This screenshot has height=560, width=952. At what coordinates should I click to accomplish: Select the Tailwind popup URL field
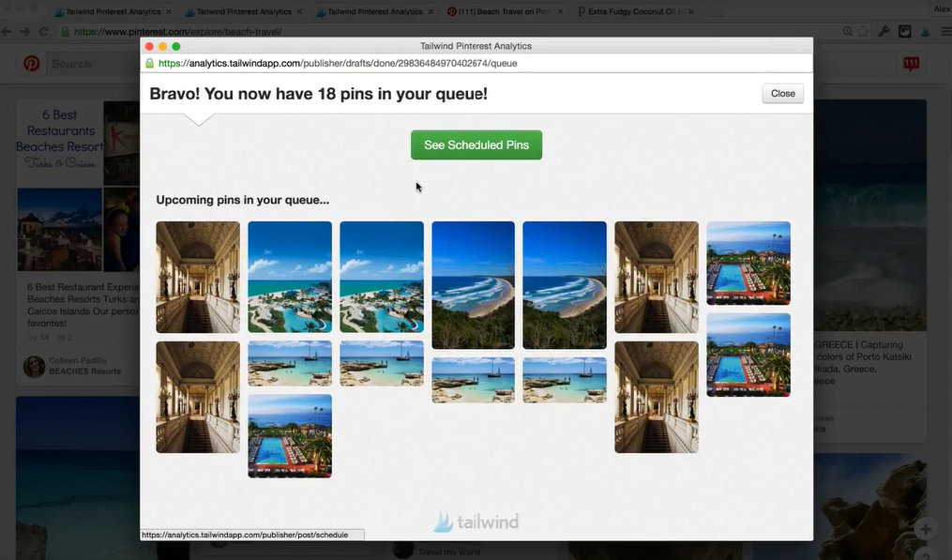pyautogui.click(x=476, y=63)
